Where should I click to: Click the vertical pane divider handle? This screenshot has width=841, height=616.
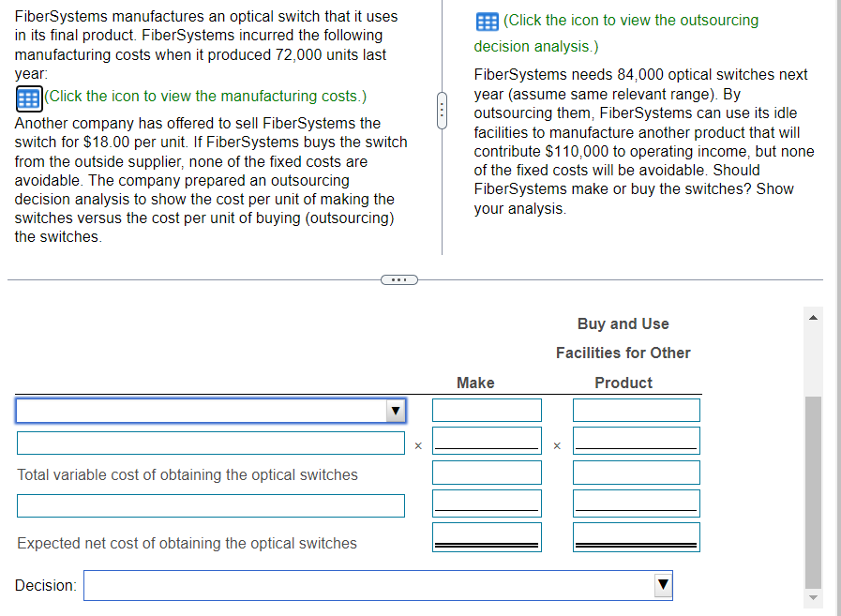(x=442, y=111)
